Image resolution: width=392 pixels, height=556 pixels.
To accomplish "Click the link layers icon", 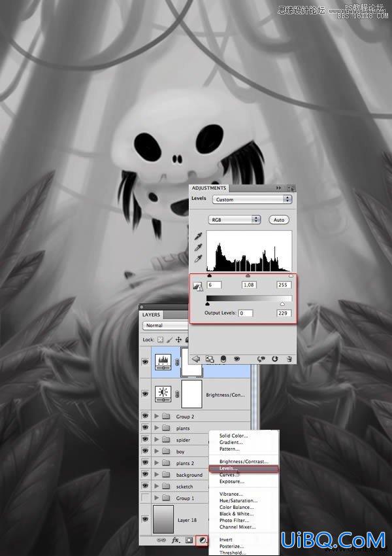I will (161, 540).
